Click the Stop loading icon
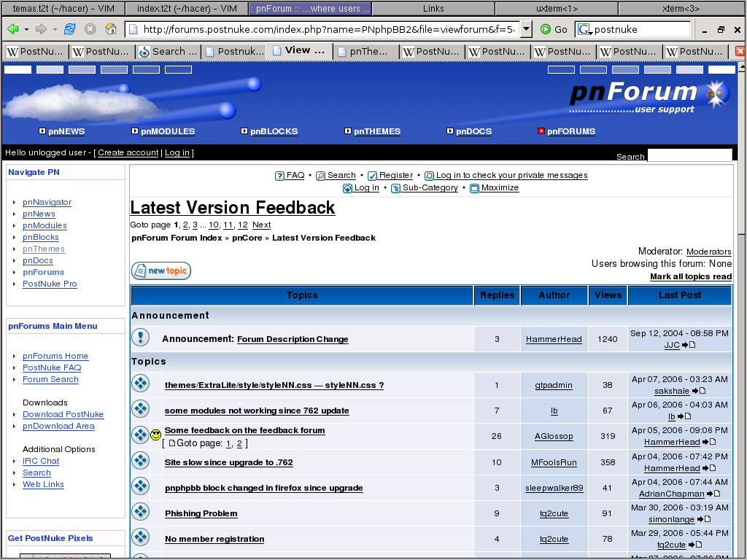The height and width of the screenshot is (560, 747). 90,29
